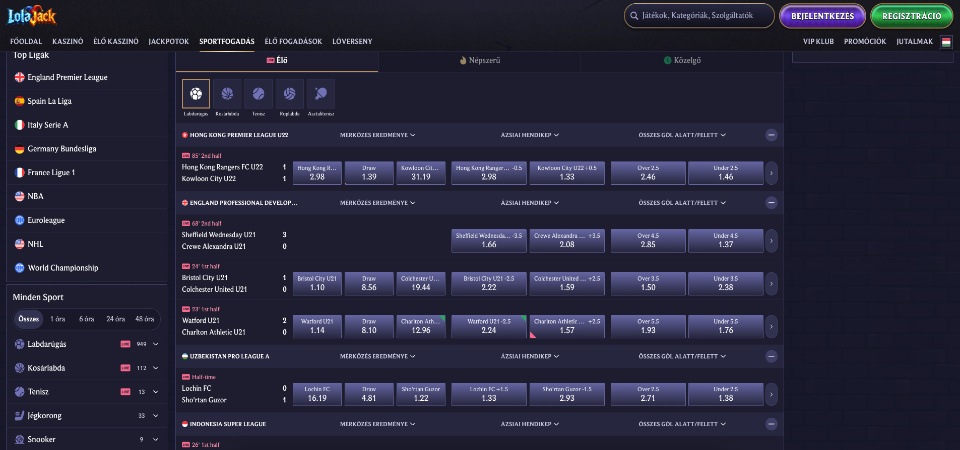Select the 1 óra time filter
This screenshot has height=450, width=960.
[x=59, y=318]
